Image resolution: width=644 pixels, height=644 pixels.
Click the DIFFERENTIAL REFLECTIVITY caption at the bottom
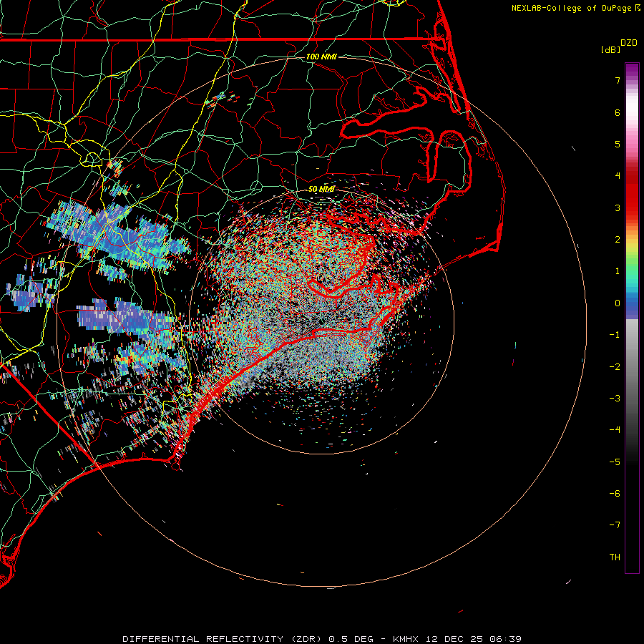[321, 639]
